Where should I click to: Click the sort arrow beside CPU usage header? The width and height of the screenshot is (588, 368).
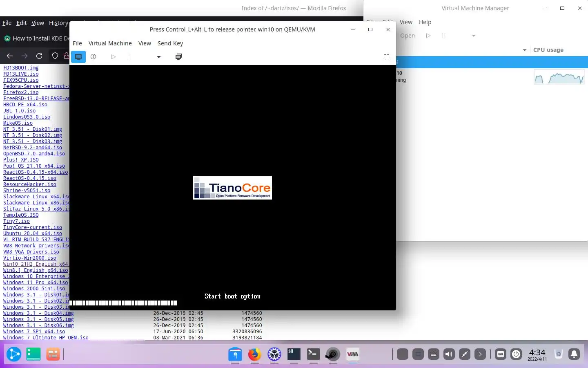coord(525,50)
